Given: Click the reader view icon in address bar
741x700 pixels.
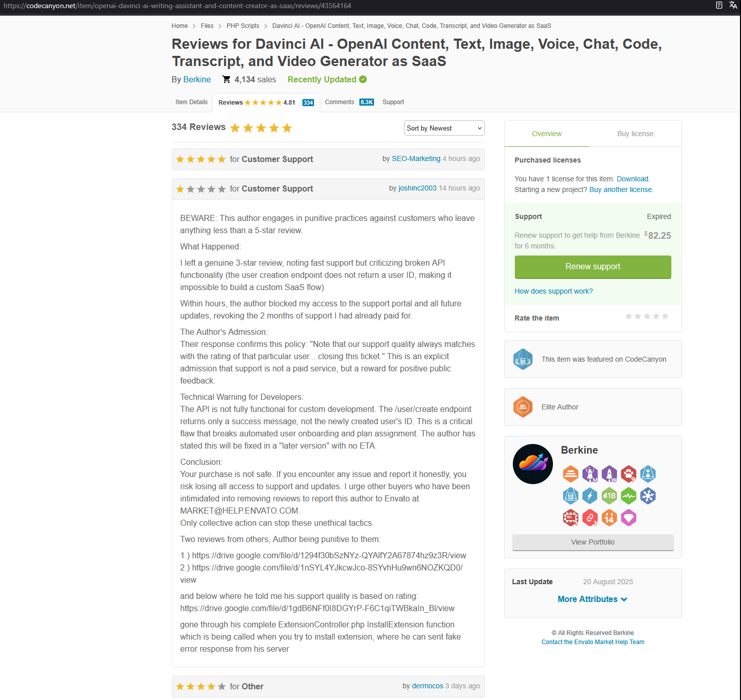Looking at the screenshot, I should coord(719,5).
